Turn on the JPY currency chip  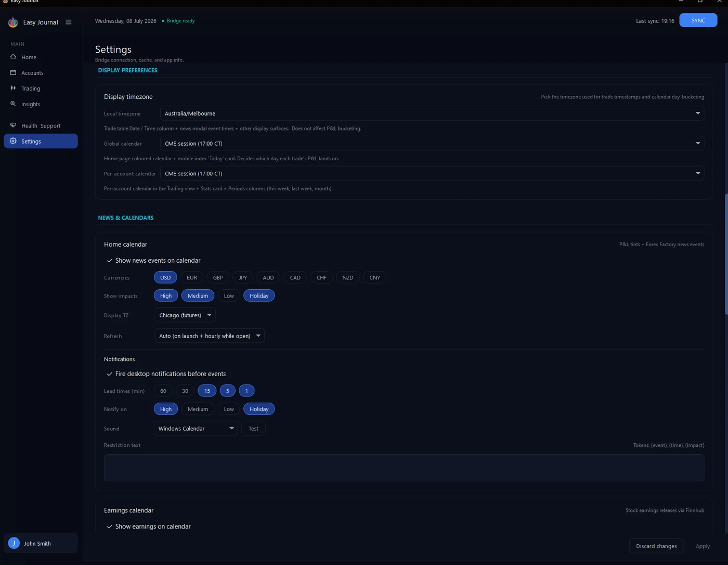point(243,277)
